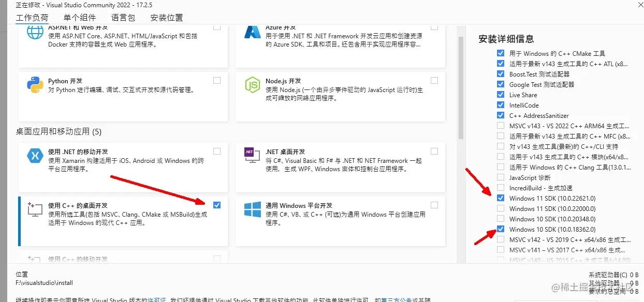644x302 pixels.
Task: Uncheck the IntelliCode component
Action: tap(501, 105)
